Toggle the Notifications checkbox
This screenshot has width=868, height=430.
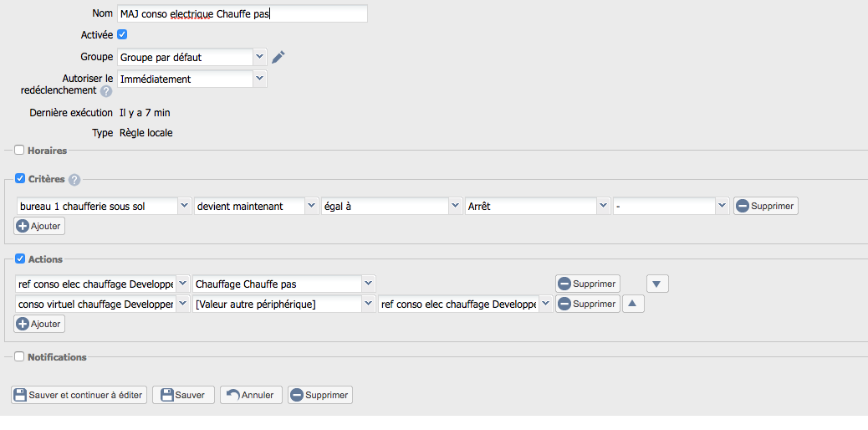[19, 357]
